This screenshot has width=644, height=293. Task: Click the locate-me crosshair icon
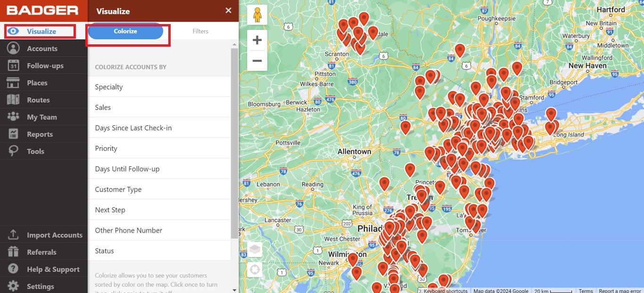tap(255, 270)
